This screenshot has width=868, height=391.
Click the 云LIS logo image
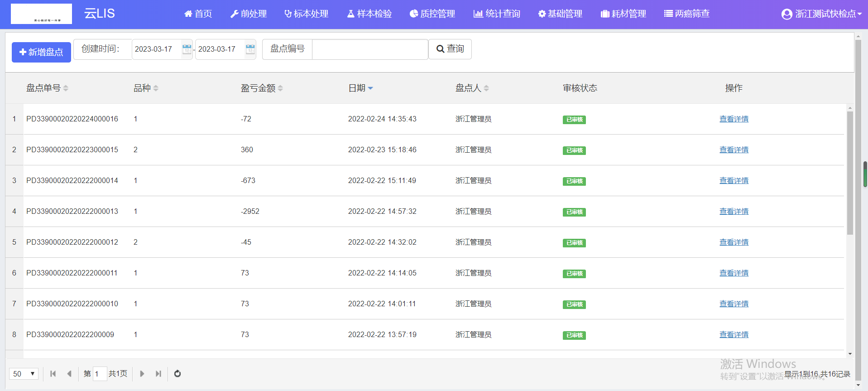click(x=41, y=14)
